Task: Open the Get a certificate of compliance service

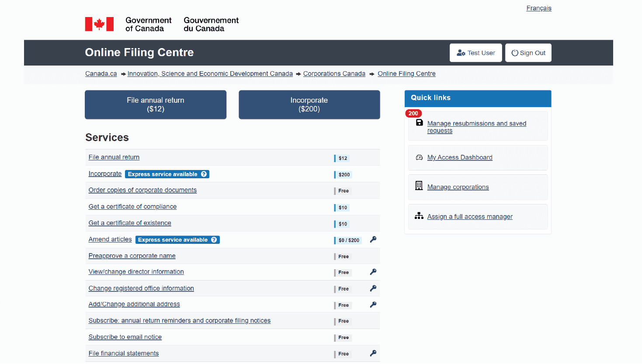Action: (x=132, y=206)
